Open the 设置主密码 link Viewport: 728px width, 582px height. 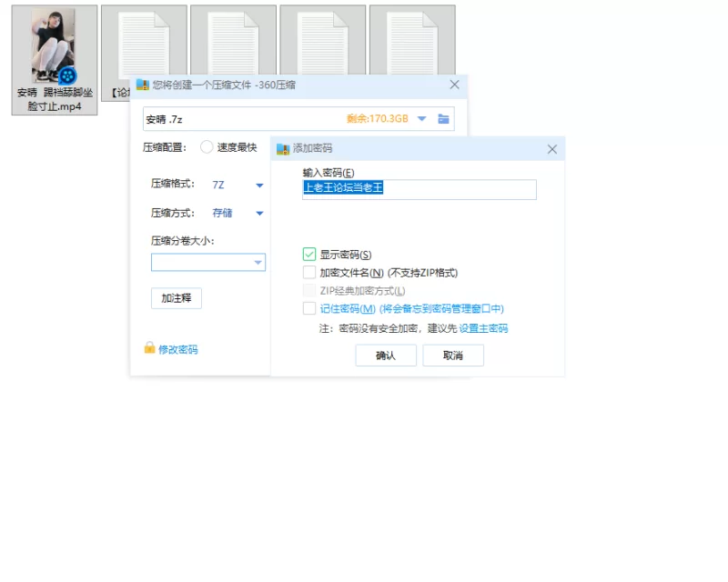click(483, 328)
